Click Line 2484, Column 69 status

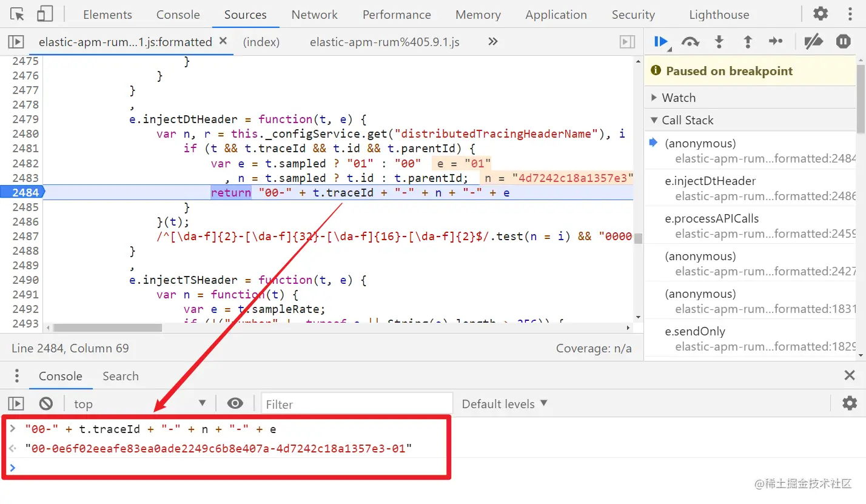pos(70,348)
